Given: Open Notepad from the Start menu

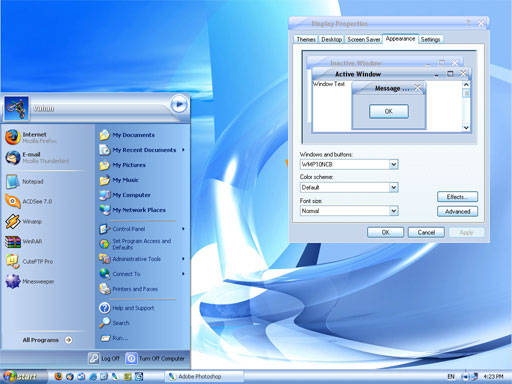Looking at the screenshot, I should (25, 181).
